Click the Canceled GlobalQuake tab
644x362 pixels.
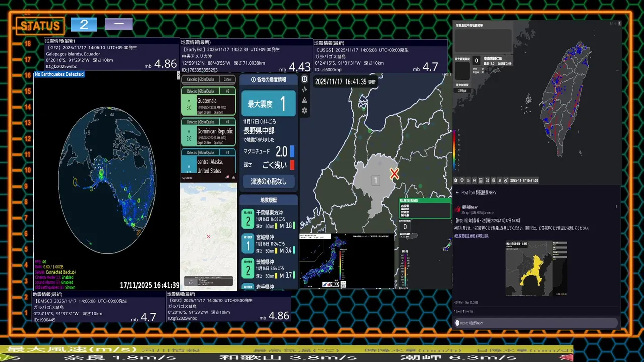coord(200,79)
